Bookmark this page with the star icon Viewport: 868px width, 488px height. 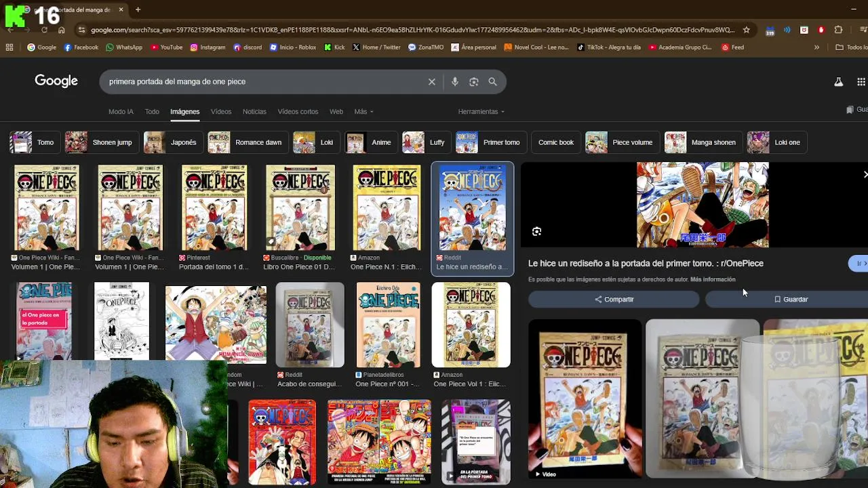click(746, 30)
